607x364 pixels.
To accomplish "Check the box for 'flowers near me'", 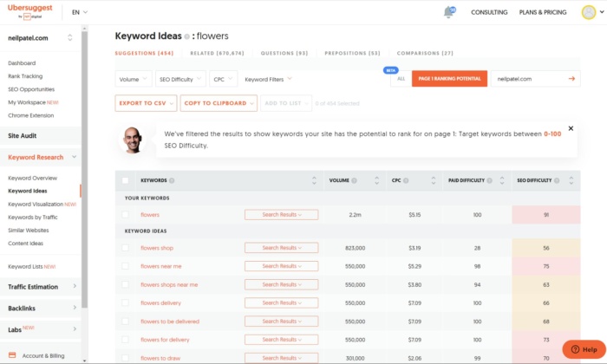I will point(125,266).
